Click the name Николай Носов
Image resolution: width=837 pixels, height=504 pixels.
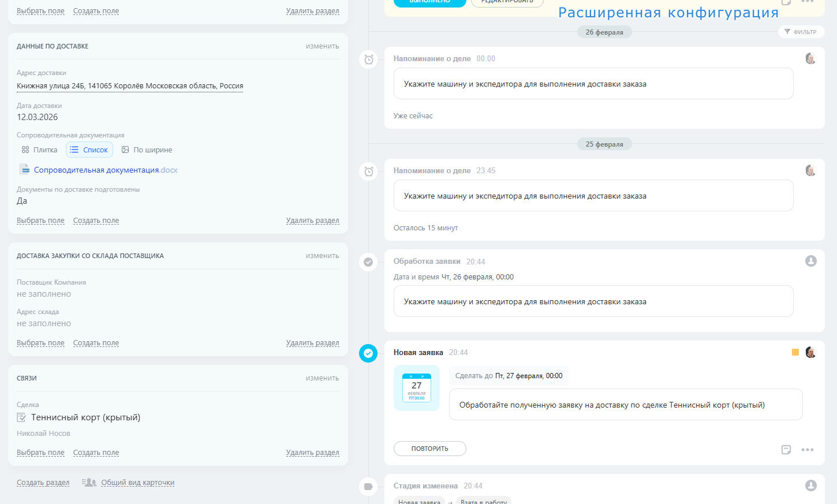tap(43, 434)
